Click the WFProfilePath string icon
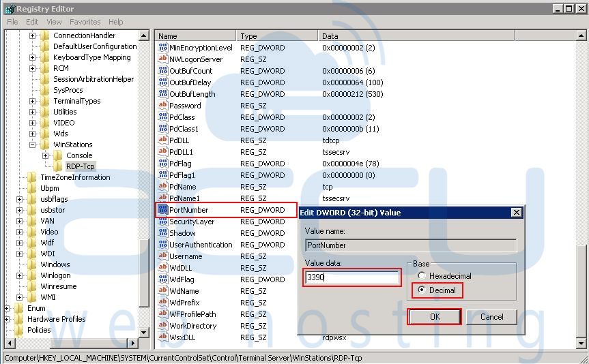589x364 pixels. (x=162, y=314)
